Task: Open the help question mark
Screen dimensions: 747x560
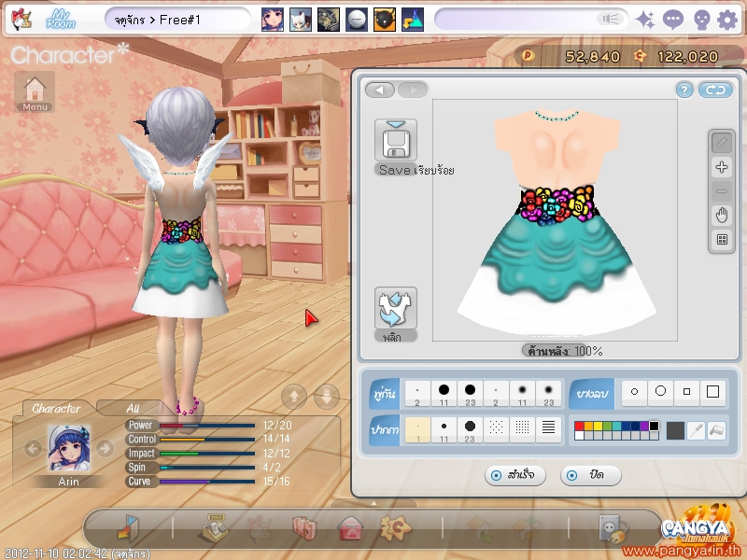Action: (684, 90)
